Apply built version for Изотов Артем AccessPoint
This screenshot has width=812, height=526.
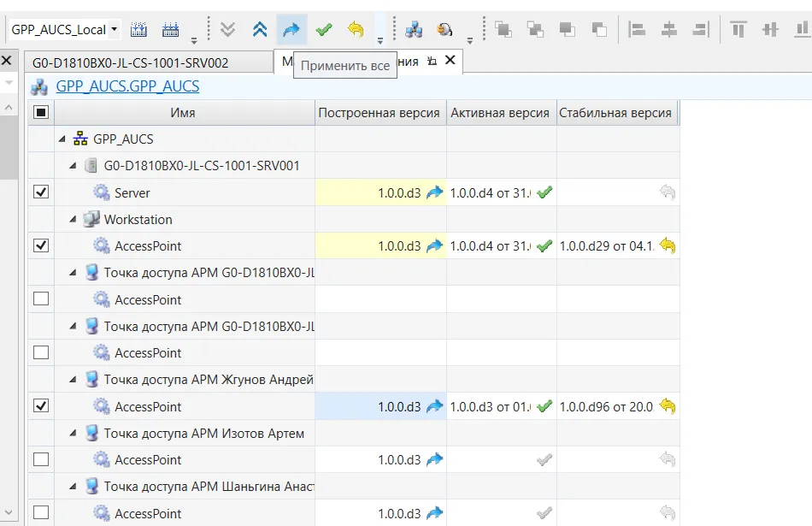(x=435, y=459)
